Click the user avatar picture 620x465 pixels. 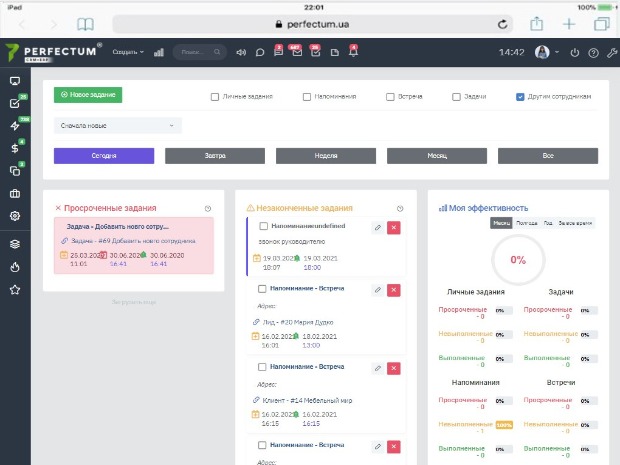[x=542, y=52]
